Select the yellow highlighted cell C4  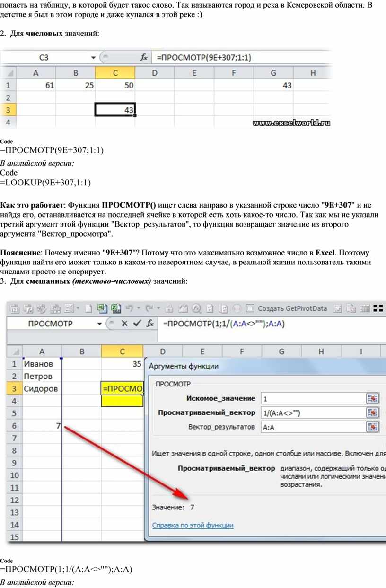tap(122, 401)
